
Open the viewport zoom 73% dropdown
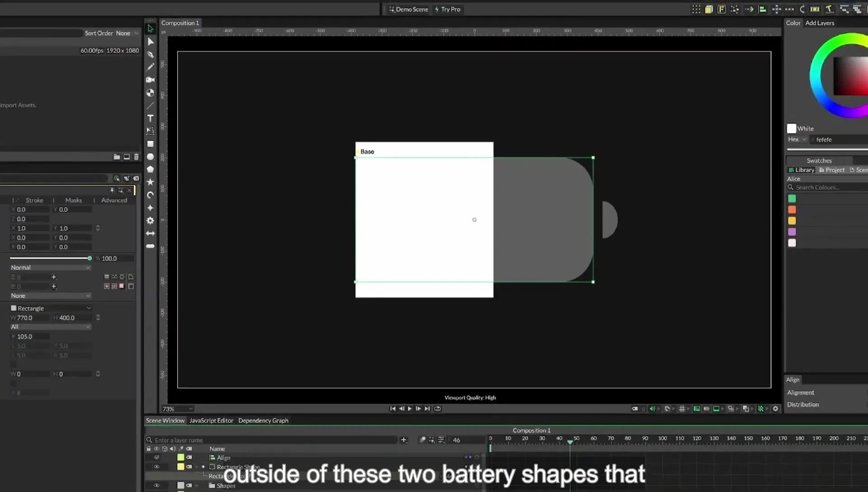178,409
